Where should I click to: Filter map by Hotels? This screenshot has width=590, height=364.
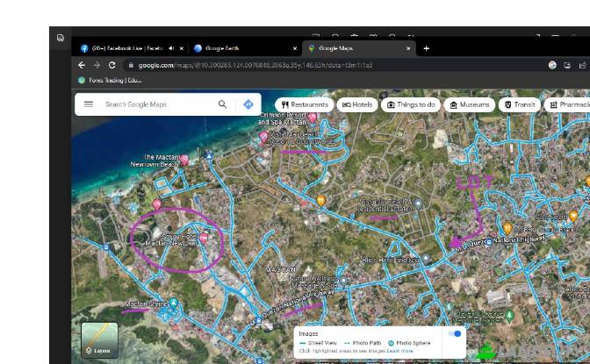357,104
